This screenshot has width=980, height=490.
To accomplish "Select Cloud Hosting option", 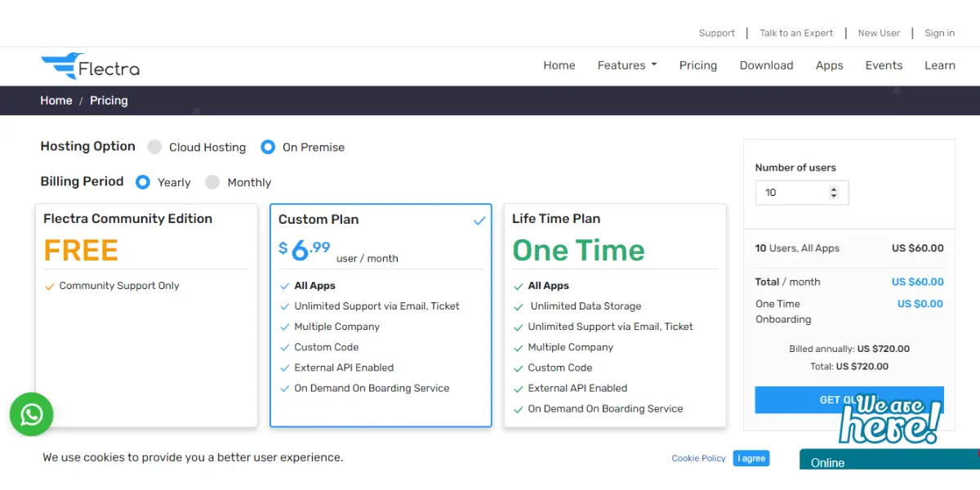I will coord(154,147).
